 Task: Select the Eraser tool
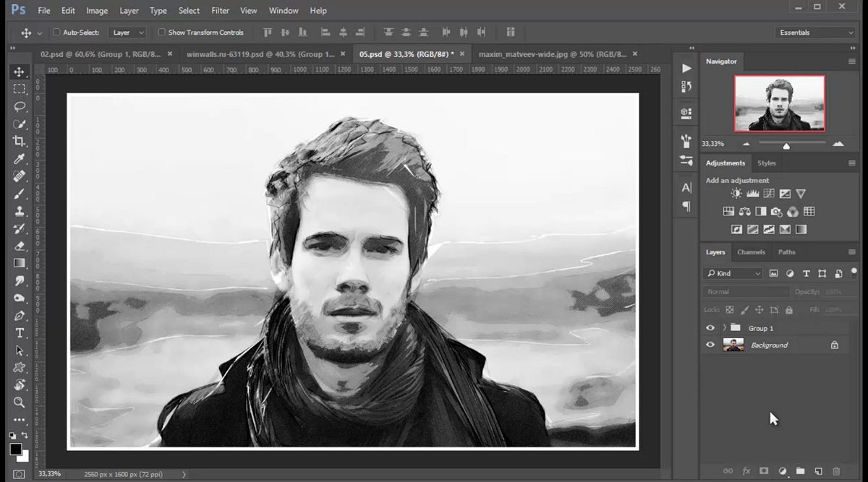(20, 246)
